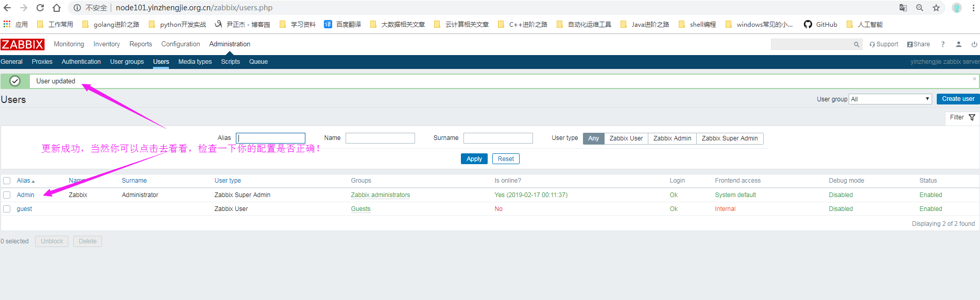Screen dimensions: 980x300
Task: Open the User group dropdown
Action: click(x=890, y=99)
